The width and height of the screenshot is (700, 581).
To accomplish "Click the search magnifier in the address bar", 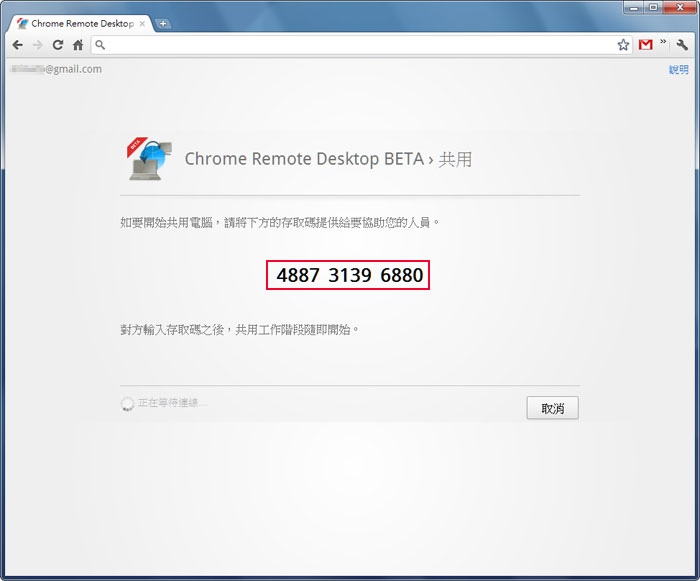I will pyautogui.click(x=100, y=45).
